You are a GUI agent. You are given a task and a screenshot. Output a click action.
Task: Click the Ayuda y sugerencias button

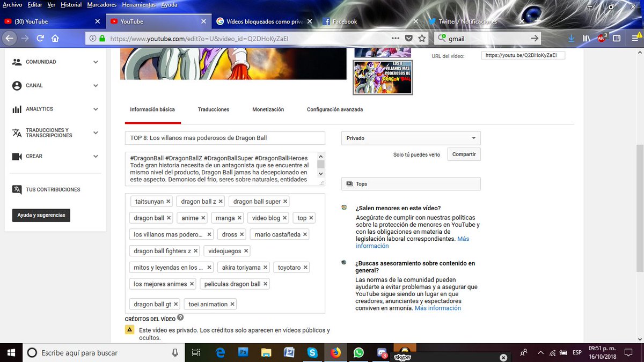[x=41, y=215]
